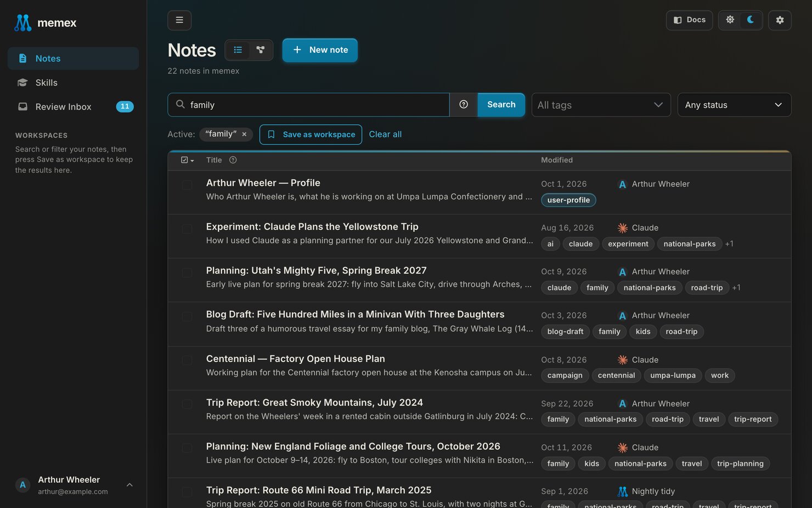Viewport: 812px width, 508px height.
Task: Click the Nightly tidy author icon
Action: [622, 492]
